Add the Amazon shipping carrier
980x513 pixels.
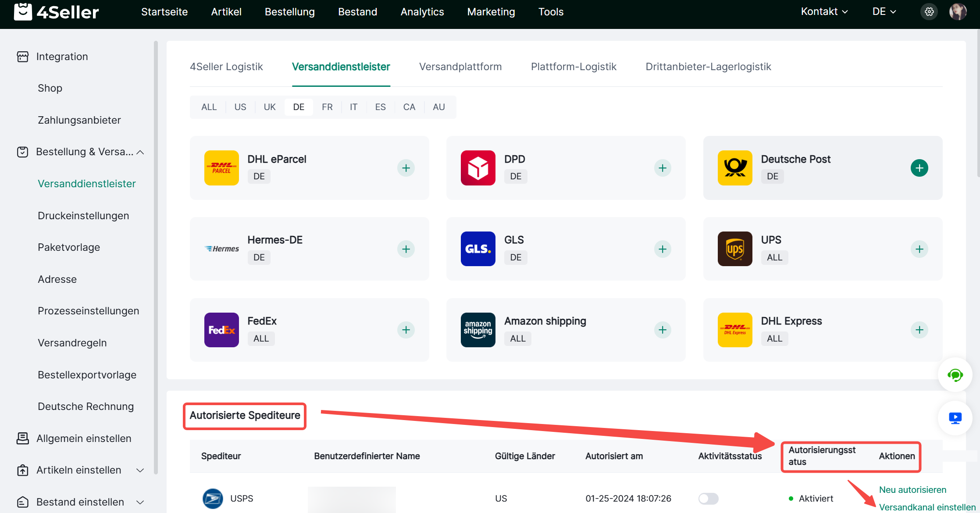coord(663,330)
